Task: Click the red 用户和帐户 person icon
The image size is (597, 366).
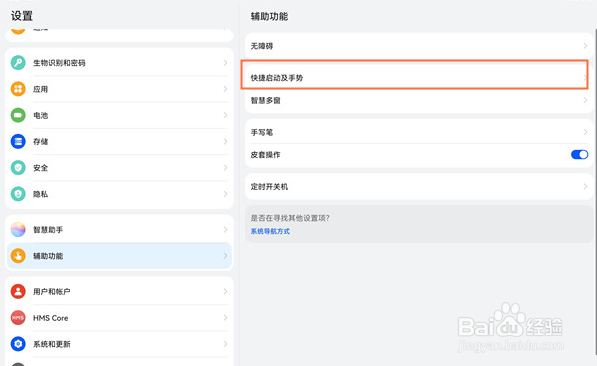Action: (18, 291)
